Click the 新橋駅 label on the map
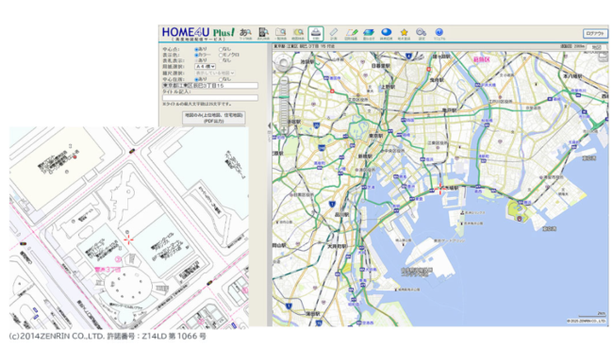 coord(365,156)
